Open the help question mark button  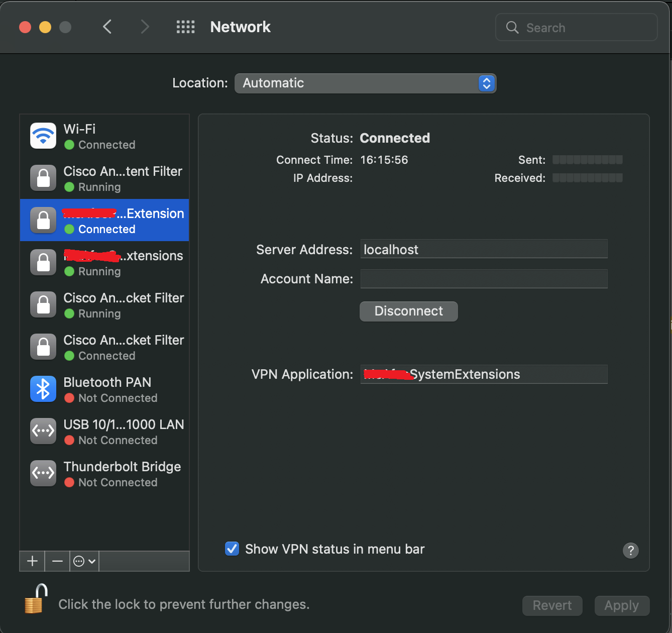pos(630,550)
